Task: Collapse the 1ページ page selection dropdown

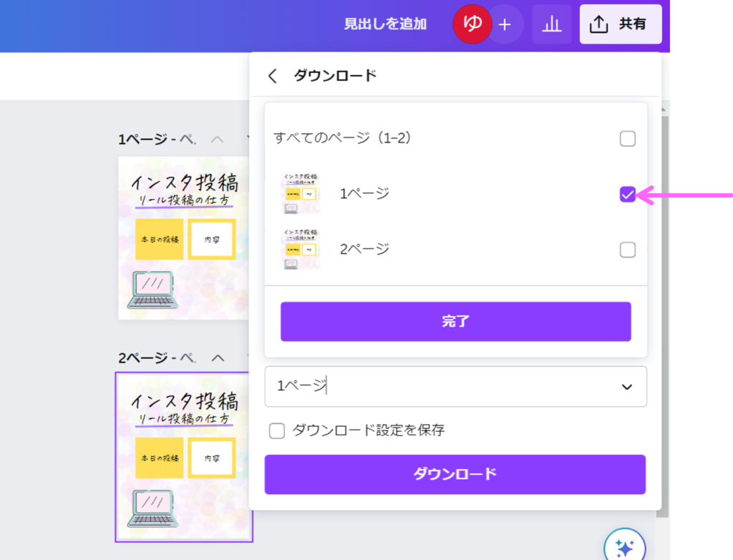Action: point(626,387)
